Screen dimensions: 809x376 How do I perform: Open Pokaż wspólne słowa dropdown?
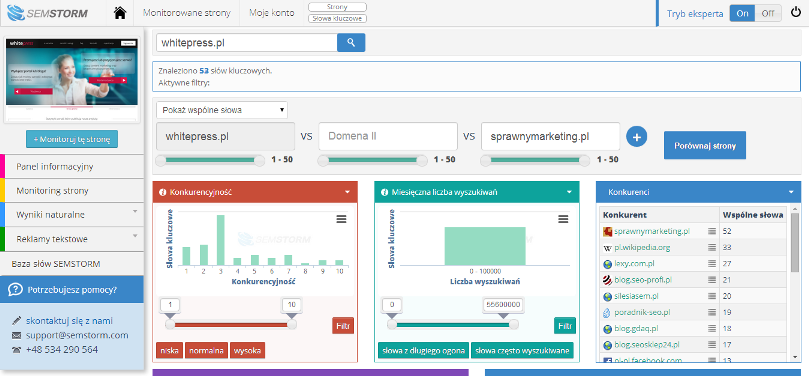tap(222, 110)
